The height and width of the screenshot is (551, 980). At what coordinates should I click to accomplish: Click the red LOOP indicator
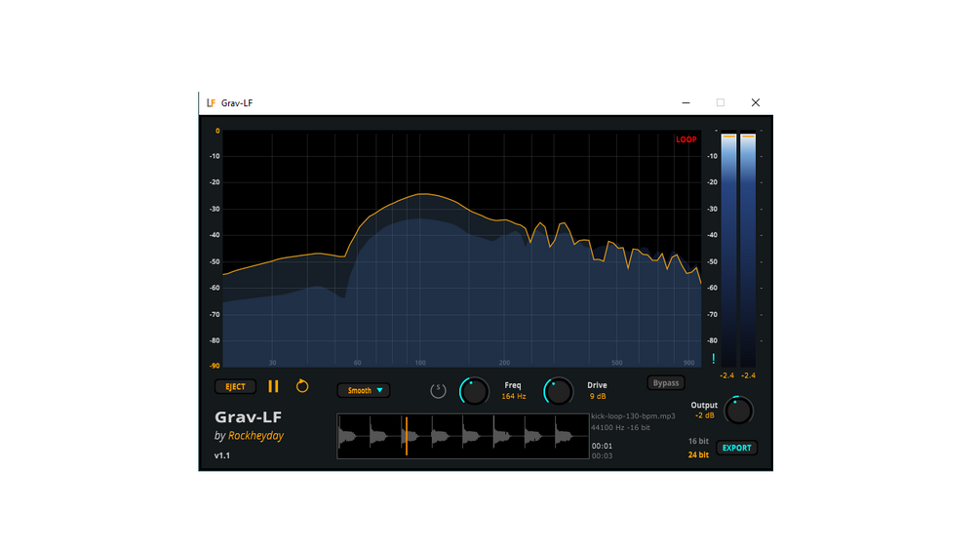pos(686,139)
